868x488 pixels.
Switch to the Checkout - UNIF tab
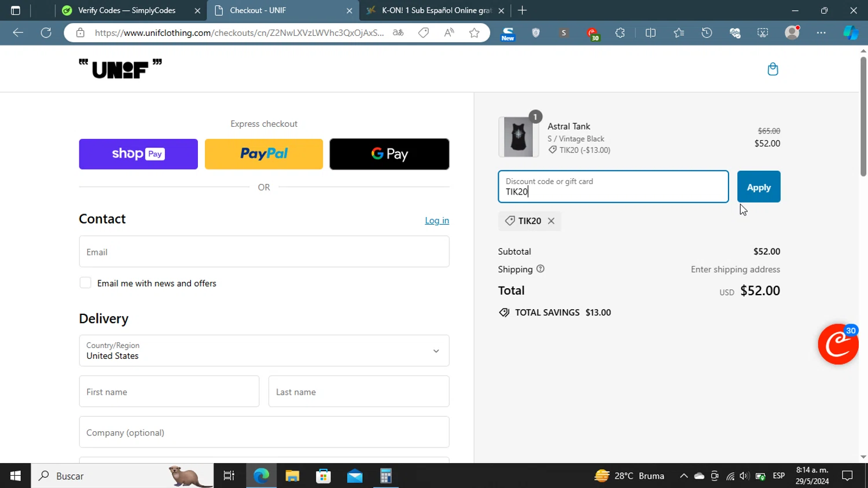[x=258, y=10]
